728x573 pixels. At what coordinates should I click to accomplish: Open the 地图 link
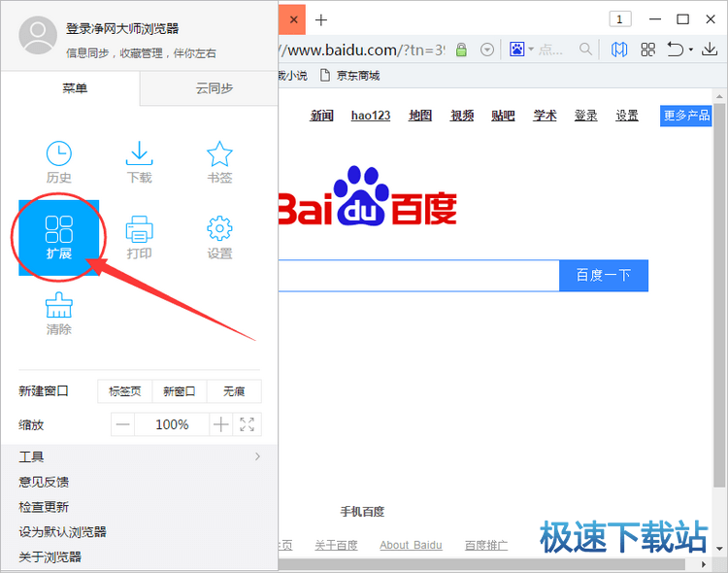coord(420,116)
